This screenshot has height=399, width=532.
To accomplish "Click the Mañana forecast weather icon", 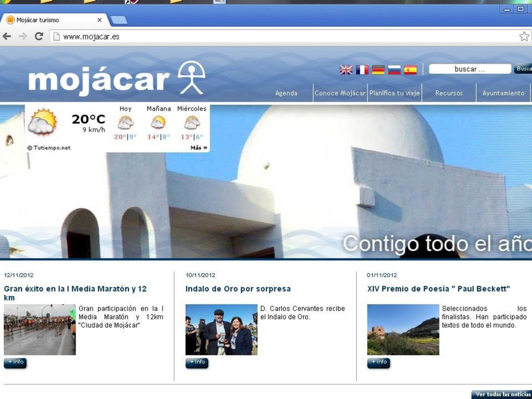I will (158, 123).
